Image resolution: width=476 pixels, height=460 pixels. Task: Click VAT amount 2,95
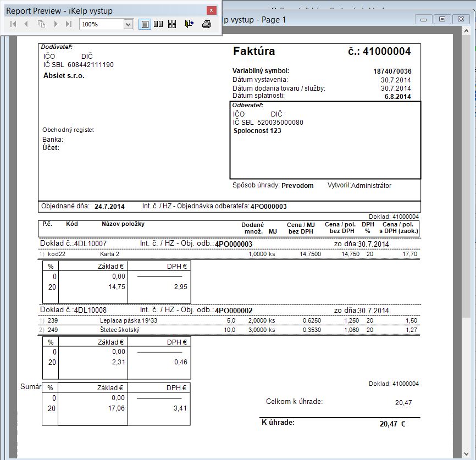[181, 287]
